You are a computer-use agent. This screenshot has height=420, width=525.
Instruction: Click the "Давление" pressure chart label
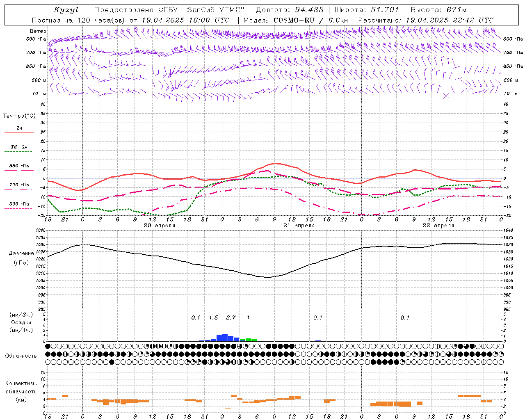tap(21, 253)
